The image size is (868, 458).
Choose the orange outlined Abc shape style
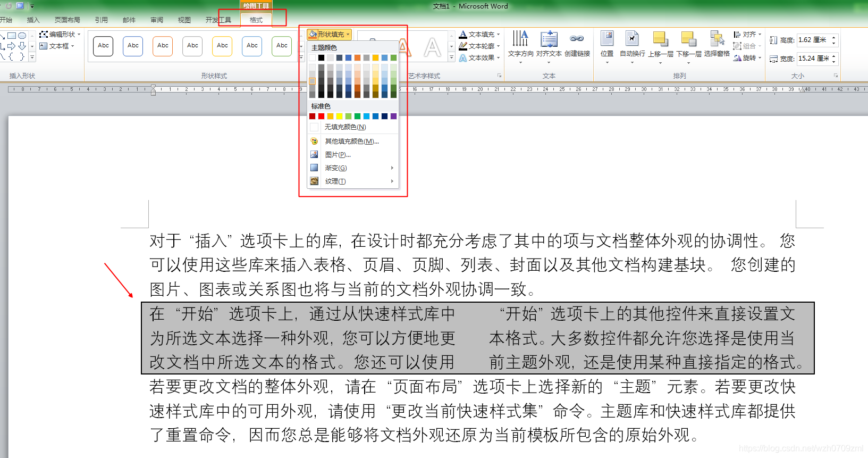163,46
